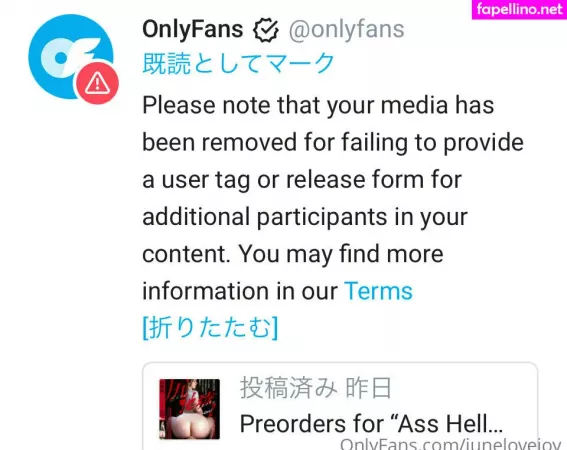Select the notification message body text
This screenshot has width=567, height=450.
pos(333,198)
